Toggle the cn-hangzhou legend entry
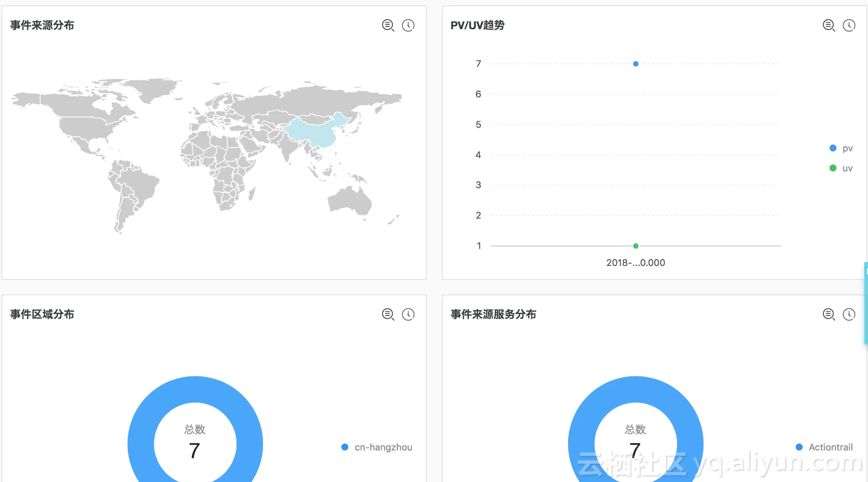 point(383,447)
